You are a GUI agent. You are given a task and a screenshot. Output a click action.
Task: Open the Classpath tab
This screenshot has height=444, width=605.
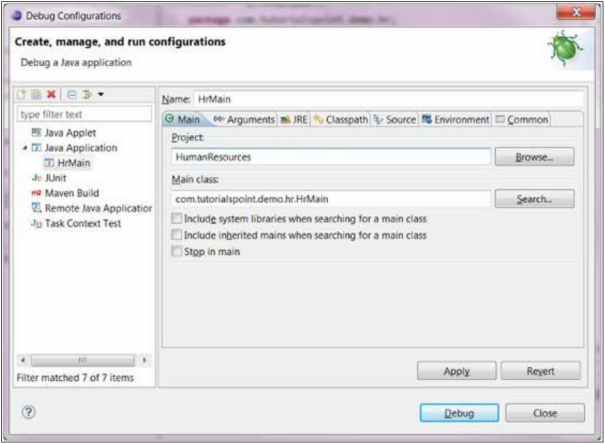coord(340,120)
